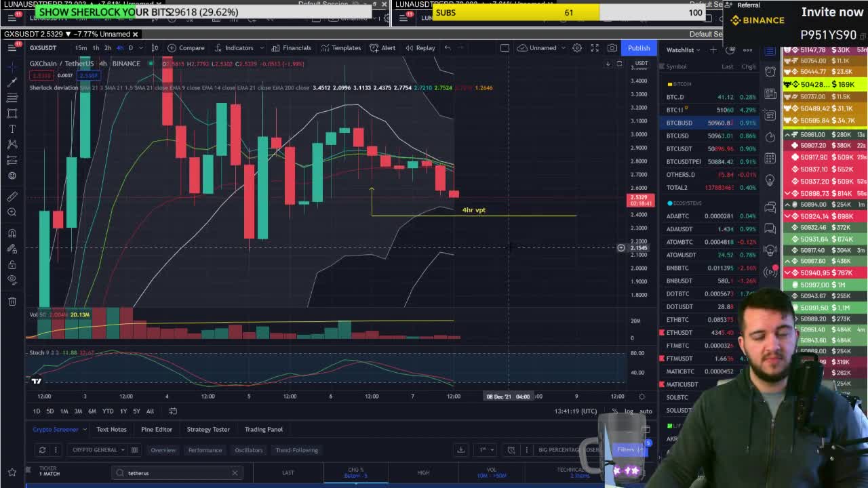Select the screener Oscillators view

pyautogui.click(x=248, y=449)
